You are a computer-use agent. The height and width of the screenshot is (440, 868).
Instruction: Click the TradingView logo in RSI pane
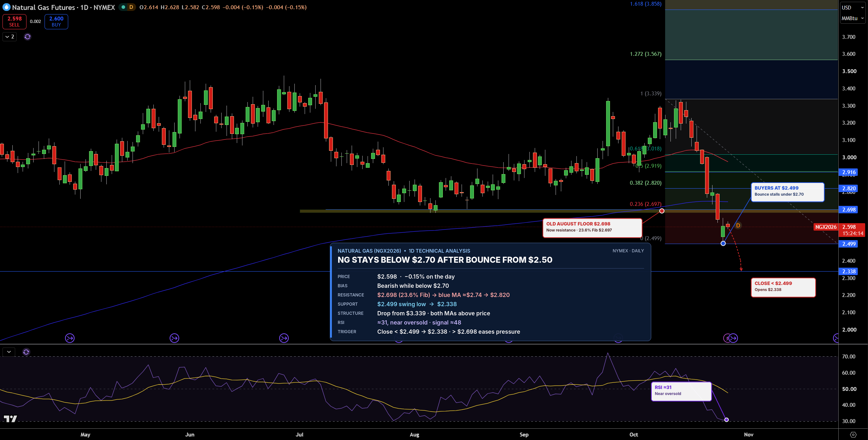pyautogui.click(x=10, y=419)
